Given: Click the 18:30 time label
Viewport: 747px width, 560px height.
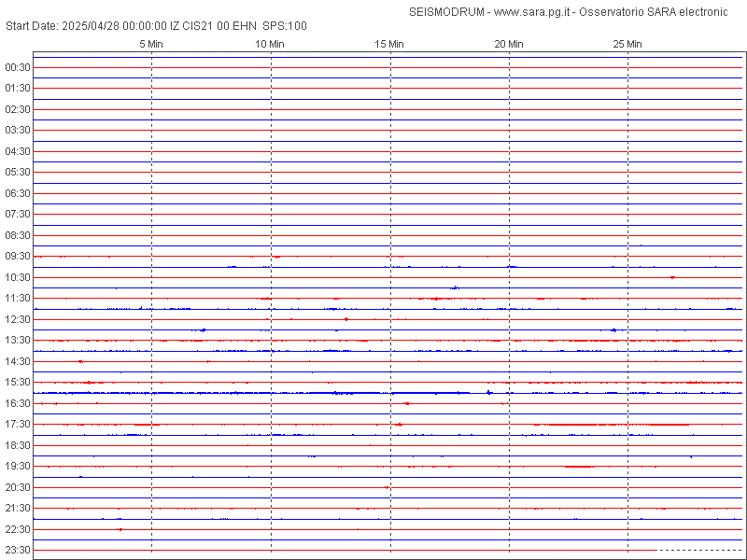Looking at the screenshot, I should pos(18,445).
